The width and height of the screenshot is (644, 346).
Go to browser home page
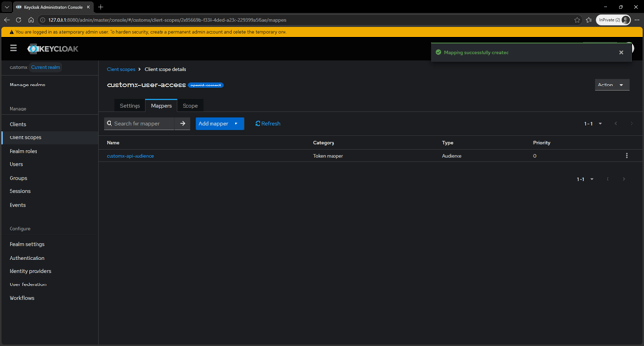point(31,20)
